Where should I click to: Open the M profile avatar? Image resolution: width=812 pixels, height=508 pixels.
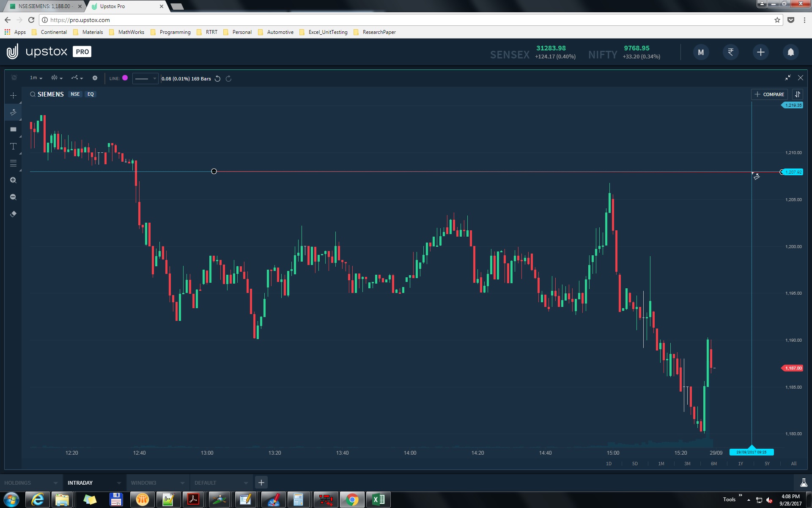(701, 52)
